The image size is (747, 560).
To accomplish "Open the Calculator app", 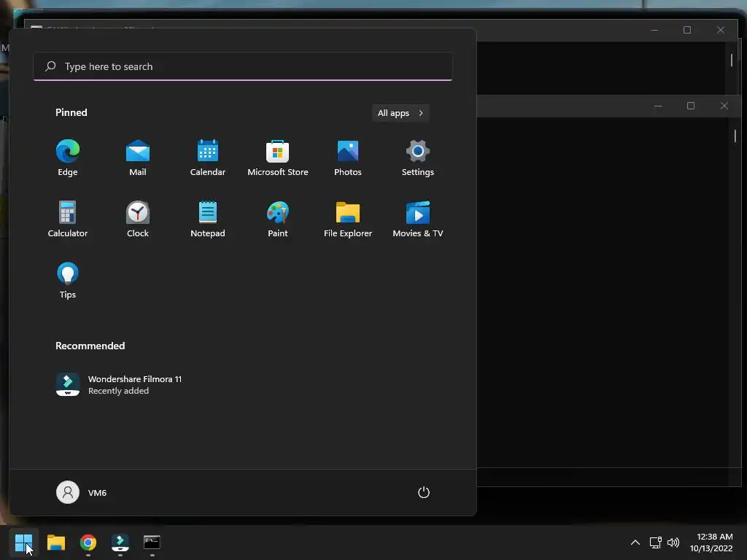I will (68, 219).
